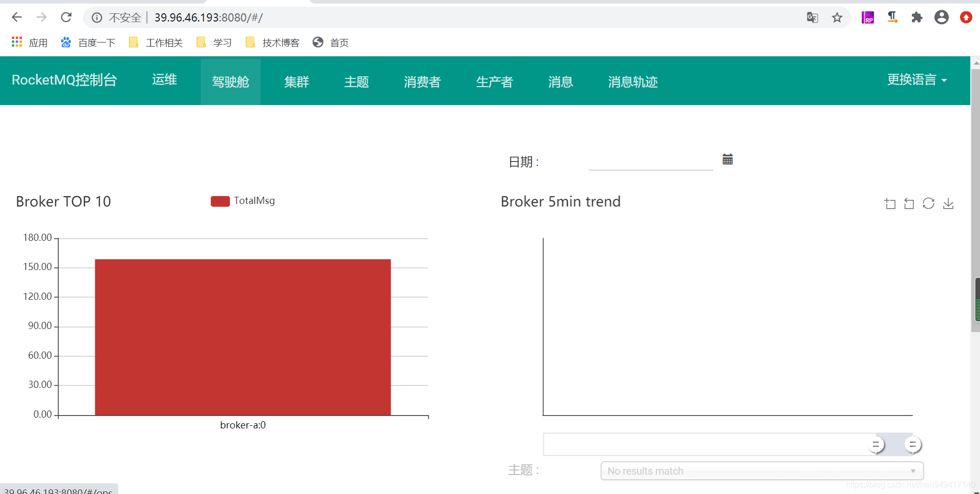Reset the zoom area of the trend chart
Viewport: 980px width, 494px height.
(x=909, y=203)
